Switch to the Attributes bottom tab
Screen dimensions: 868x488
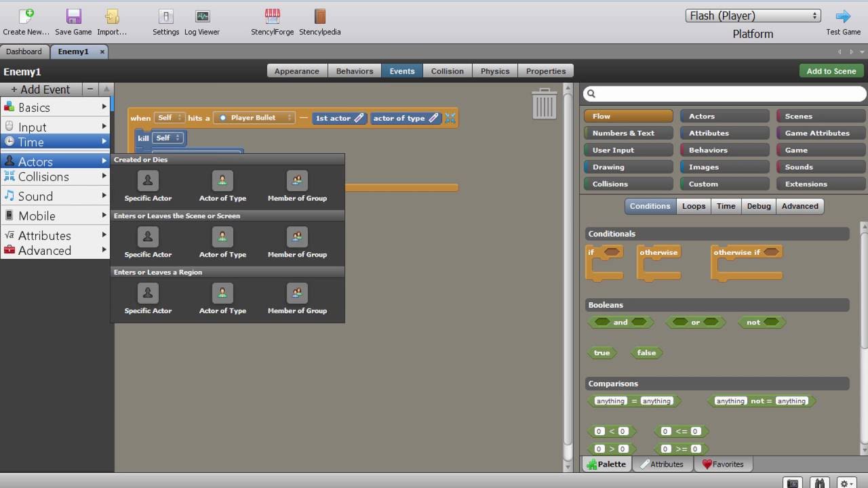[x=662, y=464]
